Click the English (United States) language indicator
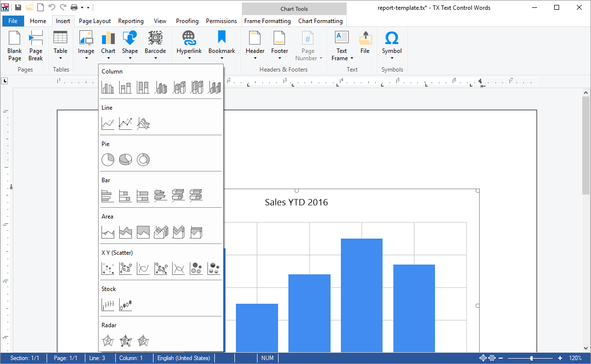Image resolution: width=591 pixels, height=364 pixels. [x=183, y=358]
